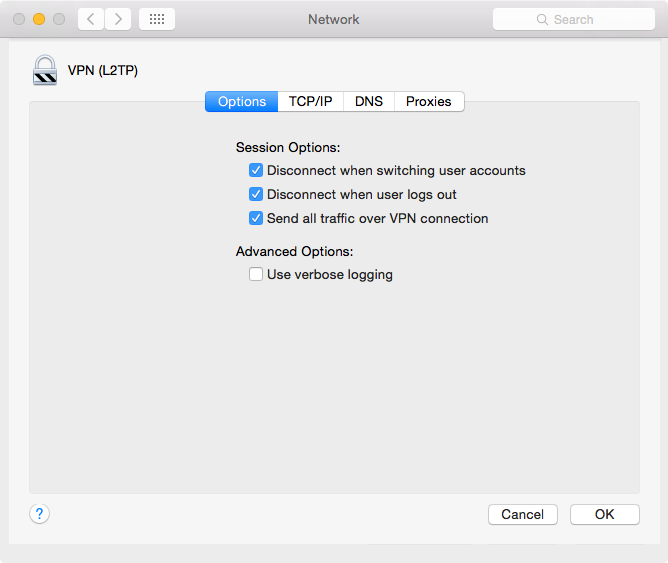
Task: Switch to the Proxies tab
Action: point(429,102)
